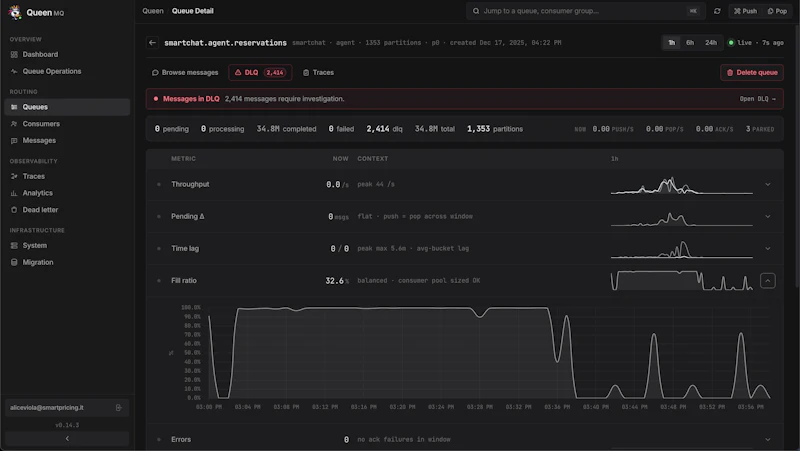Select the 6h time range

click(x=690, y=43)
